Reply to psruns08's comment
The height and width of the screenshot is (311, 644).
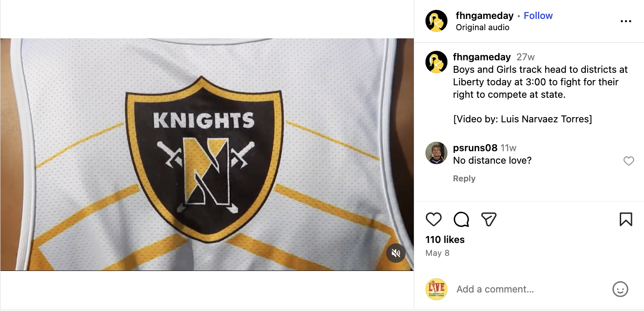pos(464,179)
